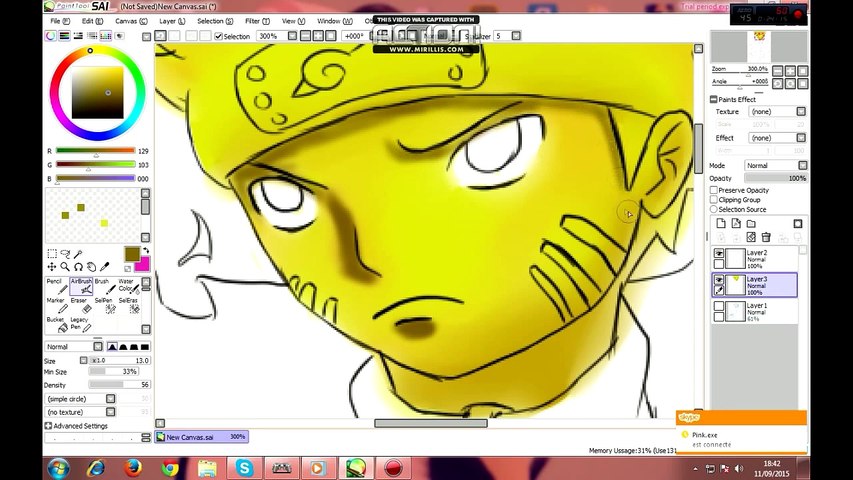This screenshot has height=480, width=853.
Task: Open the 300% zoom dropdown in toolbar
Action: (x=292, y=36)
